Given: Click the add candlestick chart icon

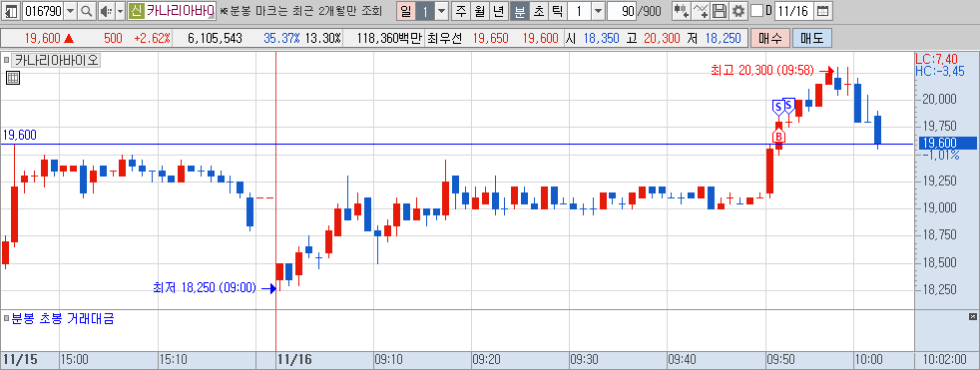Looking at the screenshot, I should click(x=682, y=11).
